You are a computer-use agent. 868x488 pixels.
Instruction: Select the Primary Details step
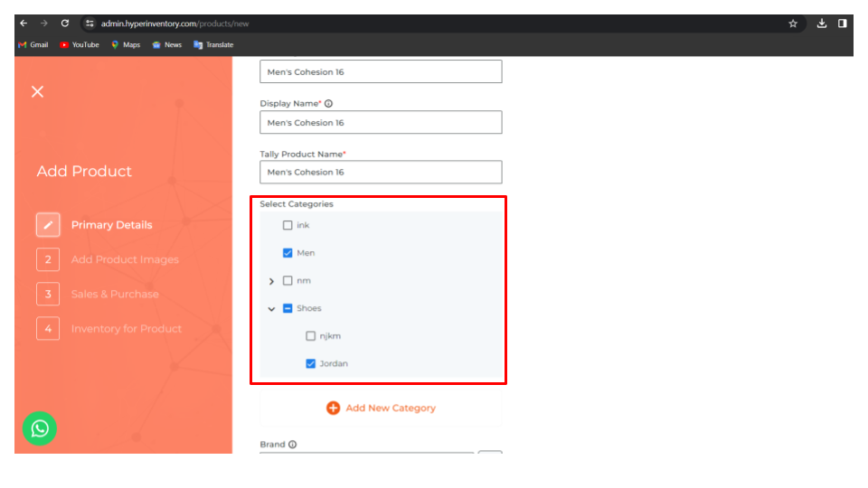point(111,225)
